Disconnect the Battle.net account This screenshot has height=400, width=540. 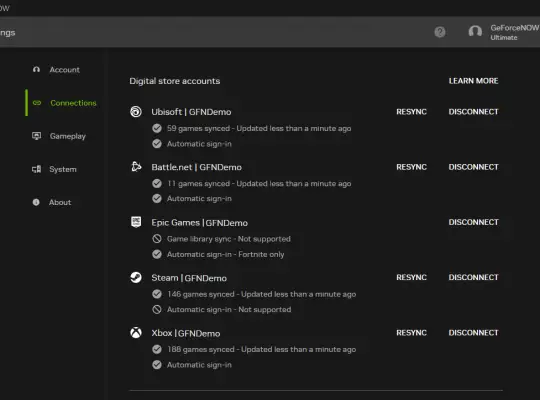click(x=473, y=167)
